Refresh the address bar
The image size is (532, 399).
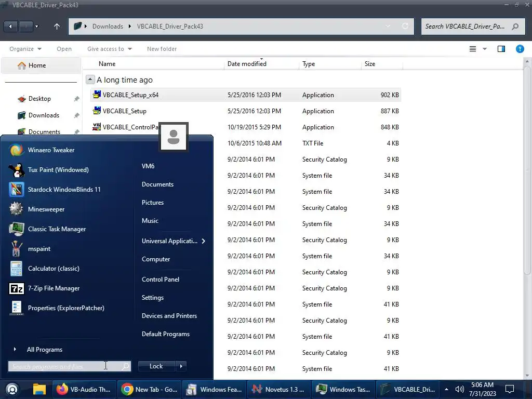(x=405, y=26)
